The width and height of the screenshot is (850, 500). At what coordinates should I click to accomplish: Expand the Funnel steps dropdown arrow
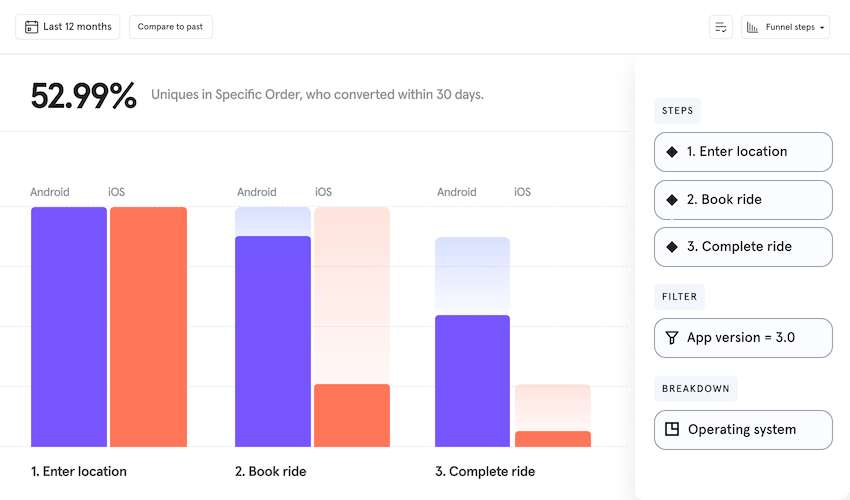(x=822, y=28)
